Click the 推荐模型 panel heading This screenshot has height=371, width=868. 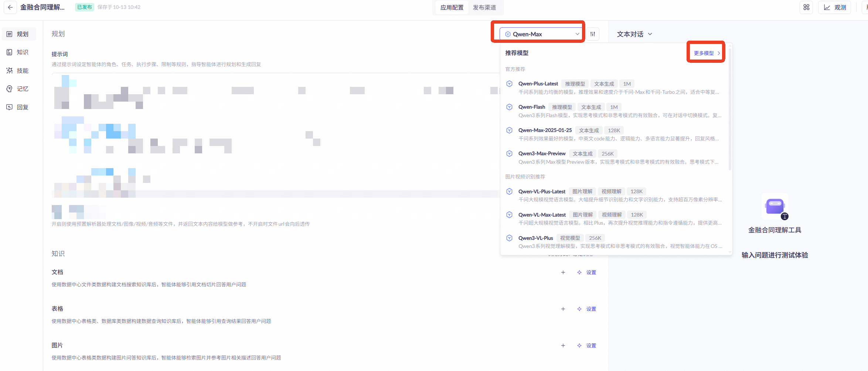point(517,53)
